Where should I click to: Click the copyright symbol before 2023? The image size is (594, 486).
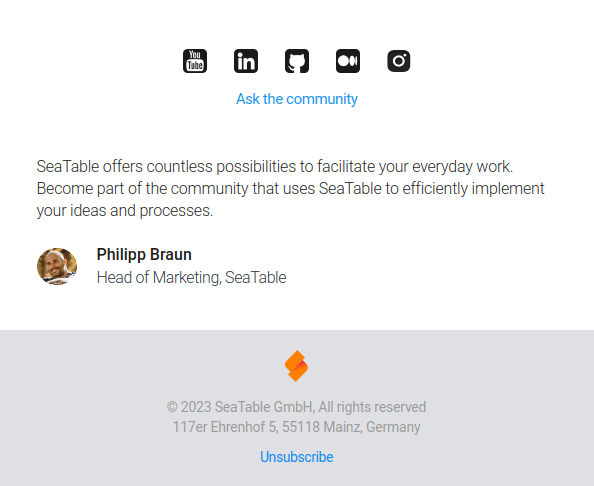tap(172, 407)
